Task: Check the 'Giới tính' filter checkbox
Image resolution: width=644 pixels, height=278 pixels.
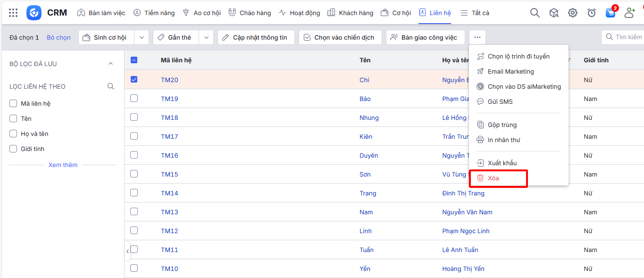Action: tap(13, 149)
